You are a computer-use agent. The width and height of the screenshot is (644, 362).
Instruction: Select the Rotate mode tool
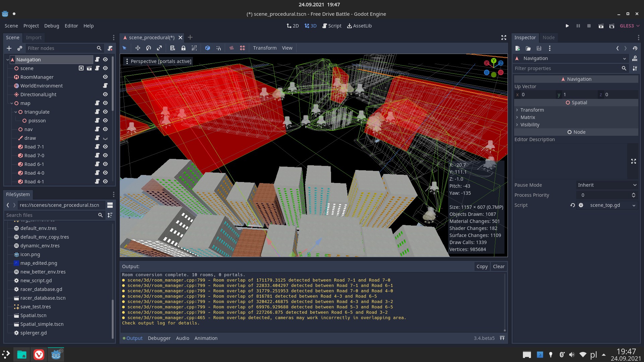[149, 48]
